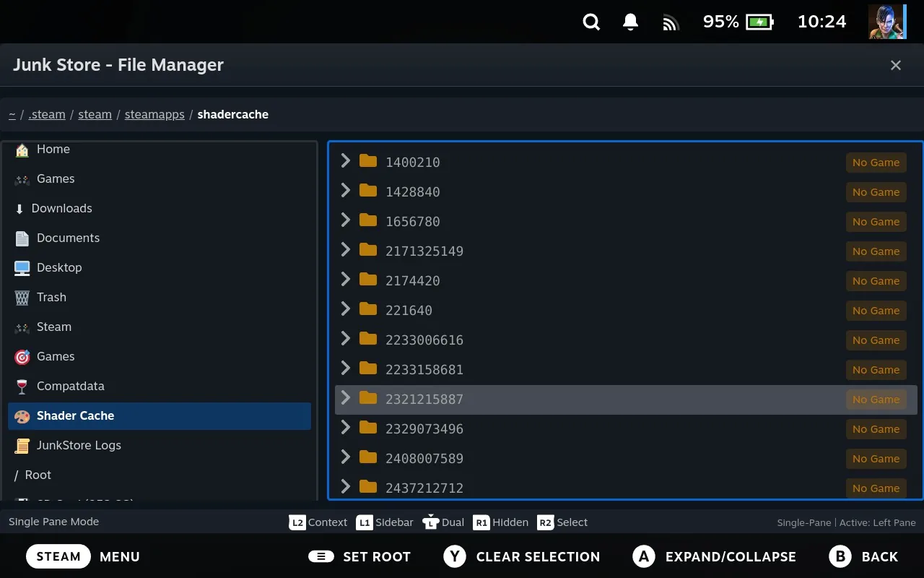Image resolution: width=924 pixels, height=578 pixels.
Task: Expand folder 2171325149
Action: pos(346,249)
